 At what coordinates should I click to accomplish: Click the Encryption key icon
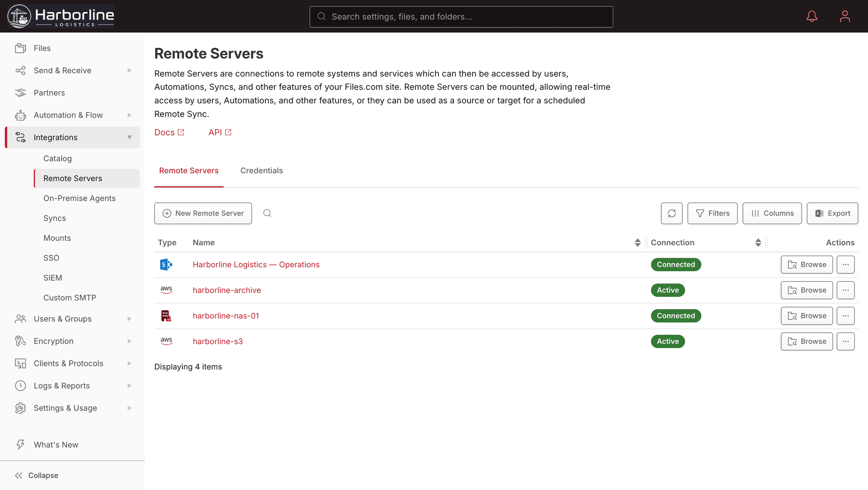tap(20, 341)
